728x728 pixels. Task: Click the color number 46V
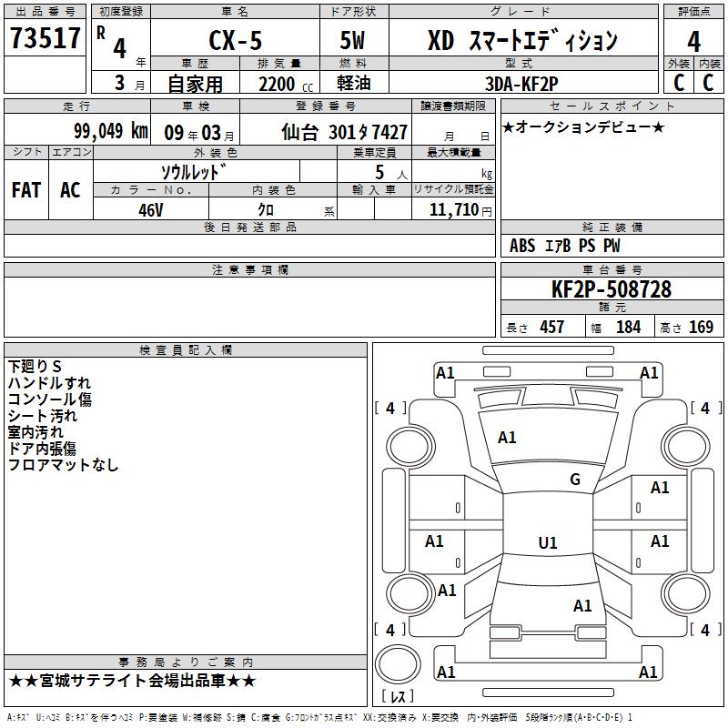pyautogui.click(x=151, y=208)
